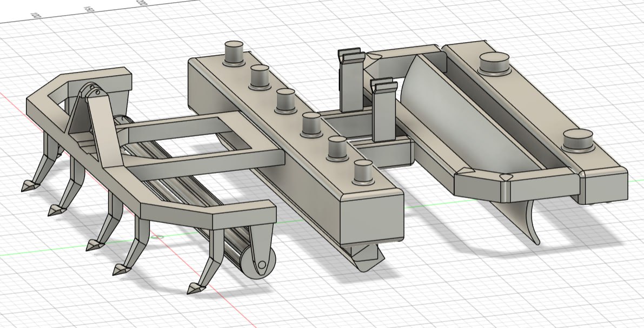Click the pointed tip of the front-most tine
Image resolution: width=644 pixels, height=328 pixels.
(193, 288)
